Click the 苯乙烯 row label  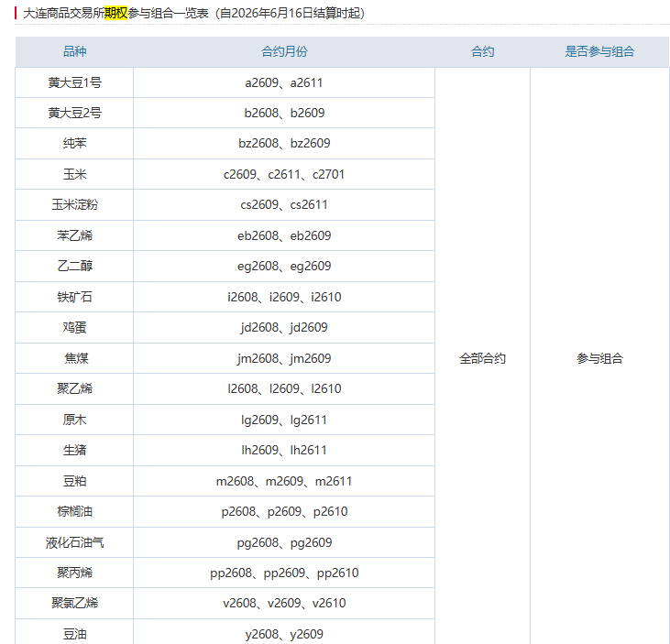[x=75, y=235]
